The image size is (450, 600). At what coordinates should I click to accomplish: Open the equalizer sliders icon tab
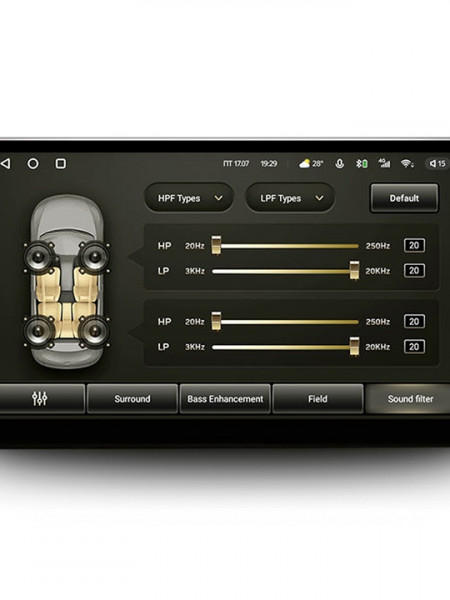pos(40,399)
